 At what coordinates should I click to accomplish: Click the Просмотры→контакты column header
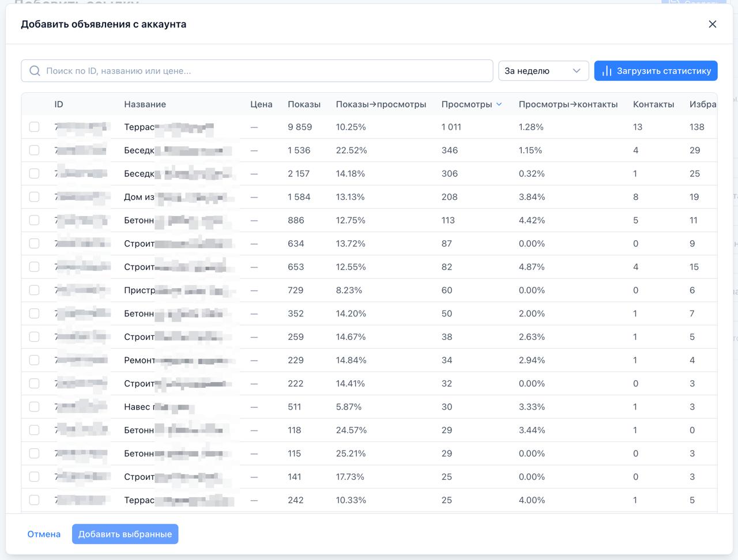[x=568, y=104]
